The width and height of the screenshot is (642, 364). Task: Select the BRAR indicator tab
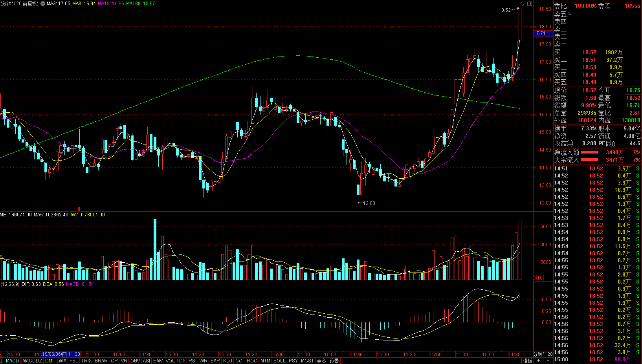101,361
